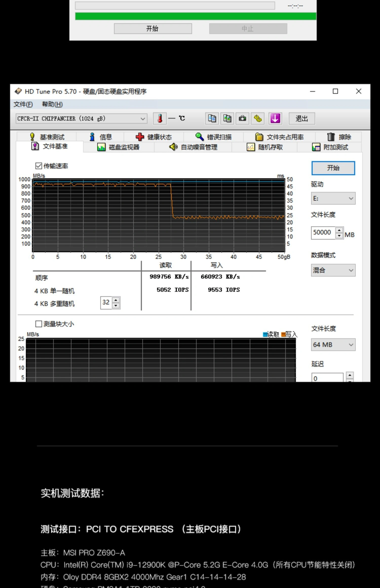This screenshot has height=588, width=380.
Task: Open the 数据模式 混合 dropdown
Action: 333,270
